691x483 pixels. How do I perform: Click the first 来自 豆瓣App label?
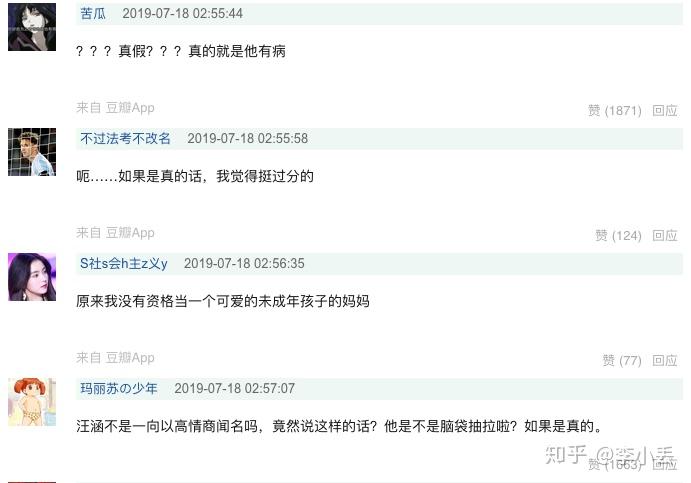click(x=115, y=108)
